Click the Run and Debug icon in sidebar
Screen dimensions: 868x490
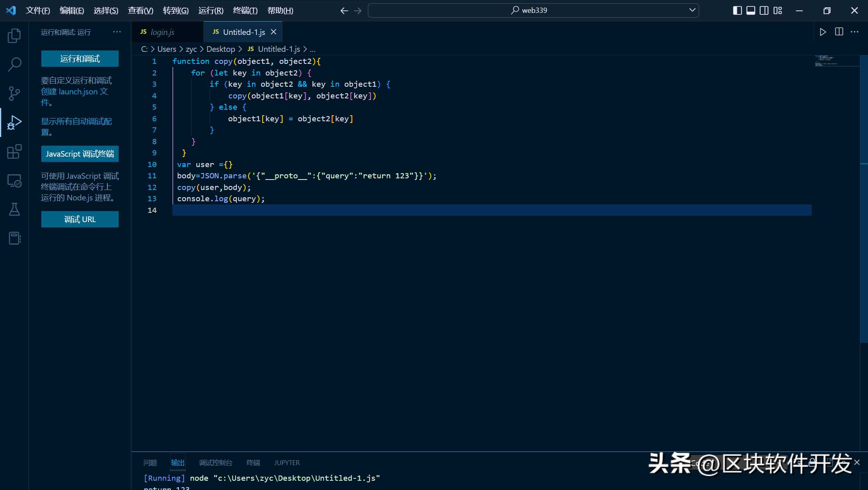tap(14, 122)
